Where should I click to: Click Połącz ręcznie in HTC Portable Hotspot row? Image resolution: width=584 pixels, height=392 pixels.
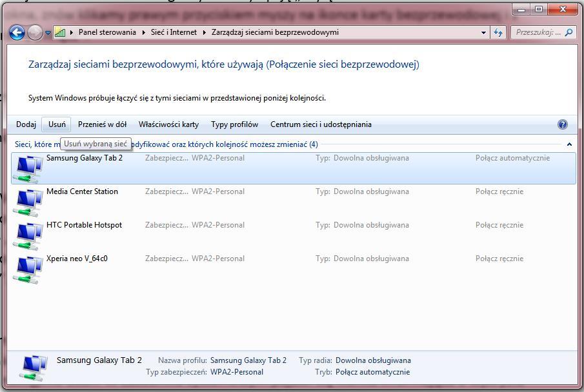pos(499,225)
